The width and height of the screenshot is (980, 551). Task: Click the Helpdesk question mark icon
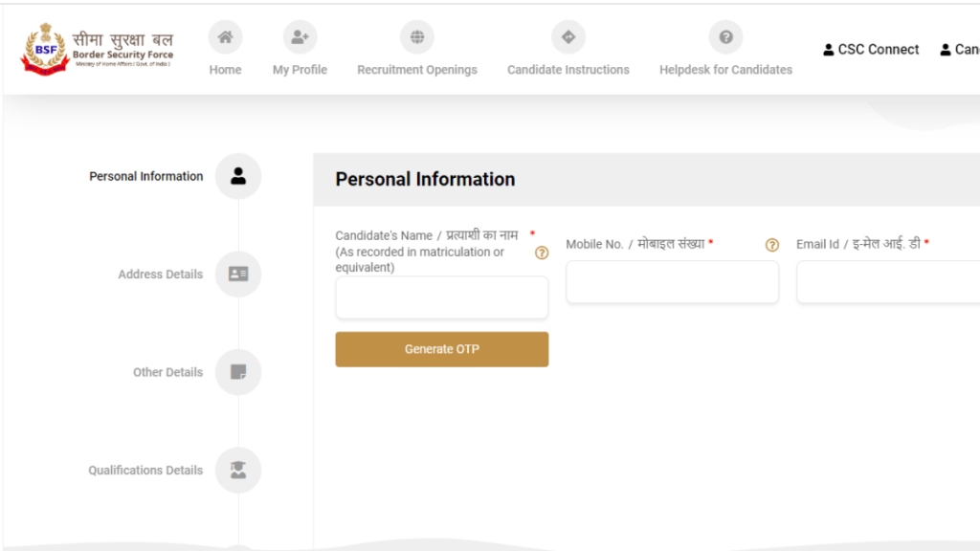[725, 37]
